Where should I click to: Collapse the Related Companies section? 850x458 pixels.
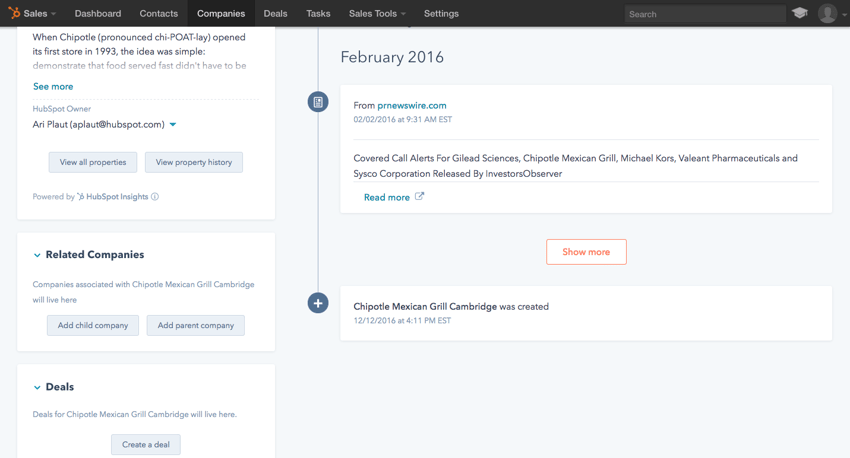(37, 255)
